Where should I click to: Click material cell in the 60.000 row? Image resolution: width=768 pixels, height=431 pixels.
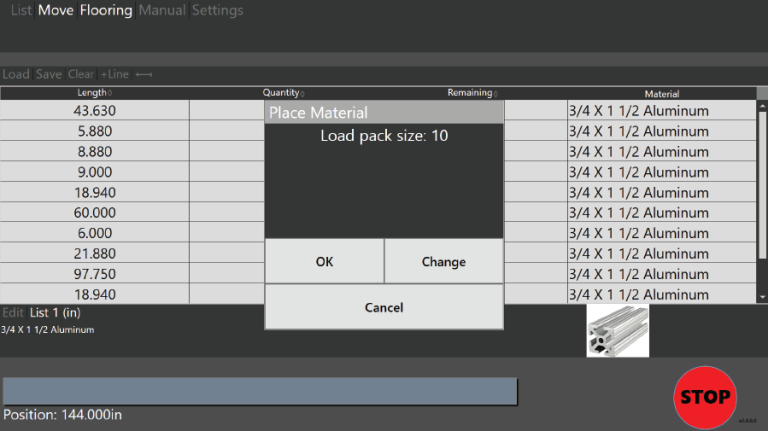[x=662, y=213]
